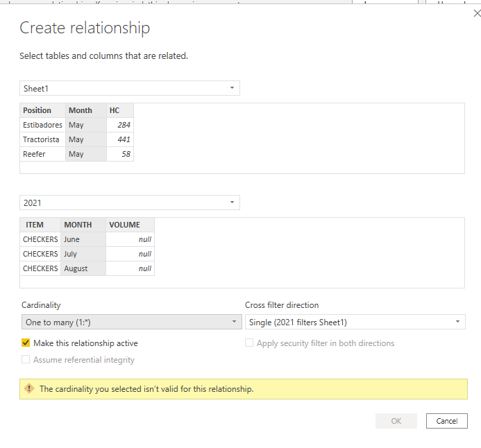Click the Tractorista cell
The image size is (481, 448).
click(x=42, y=139)
